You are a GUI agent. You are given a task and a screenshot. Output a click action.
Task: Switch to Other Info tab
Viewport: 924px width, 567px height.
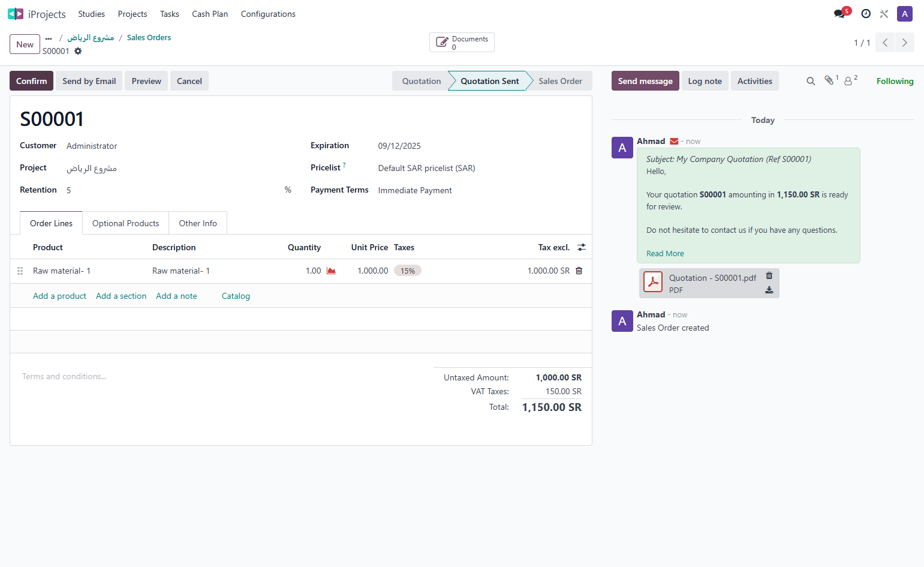coord(198,223)
